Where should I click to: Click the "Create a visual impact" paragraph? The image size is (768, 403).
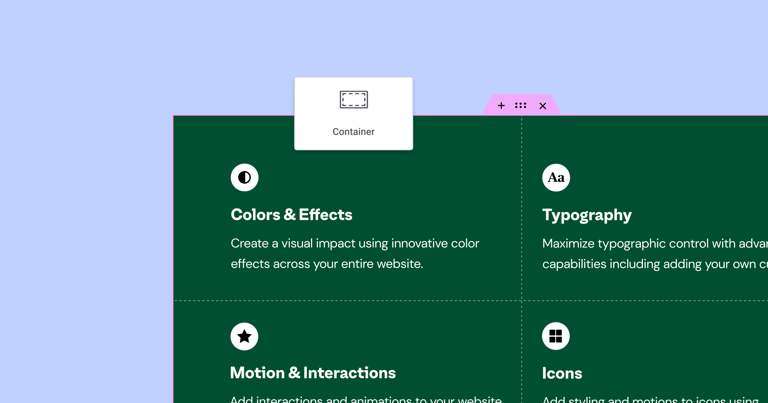coord(355,254)
